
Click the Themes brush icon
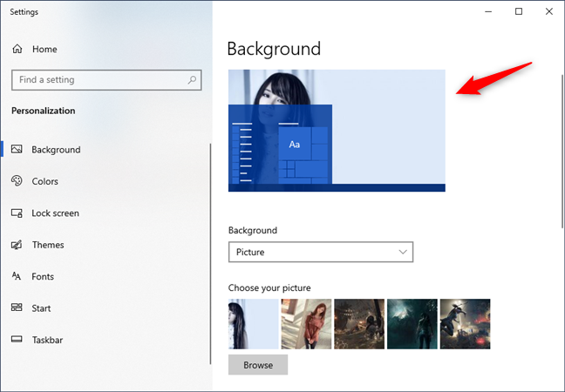pos(17,245)
